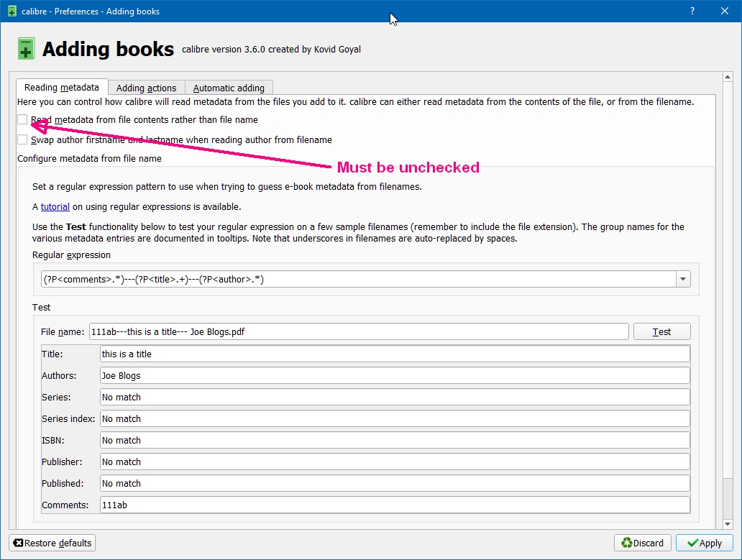Switch to the Reading metadata tab

tap(62, 88)
